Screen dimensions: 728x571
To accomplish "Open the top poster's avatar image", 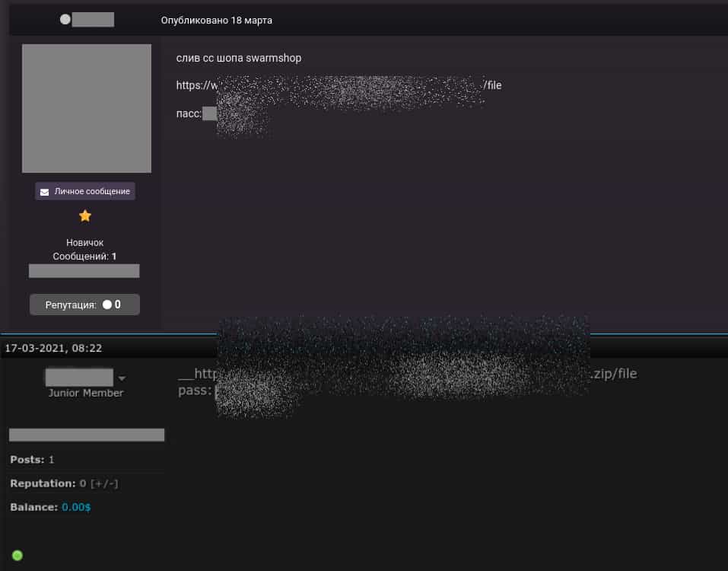I will [87, 108].
